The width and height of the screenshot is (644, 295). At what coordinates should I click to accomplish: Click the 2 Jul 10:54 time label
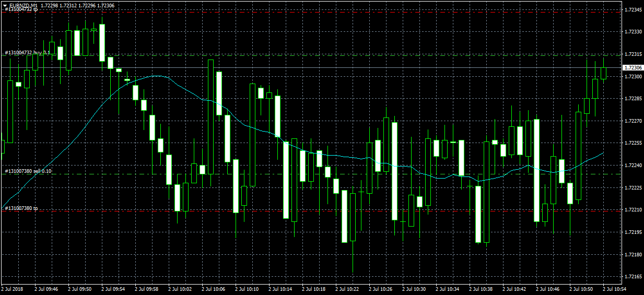tap(614, 289)
